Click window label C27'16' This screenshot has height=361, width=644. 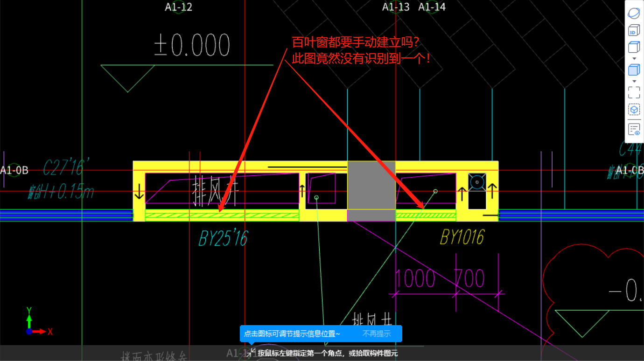(67, 167)
